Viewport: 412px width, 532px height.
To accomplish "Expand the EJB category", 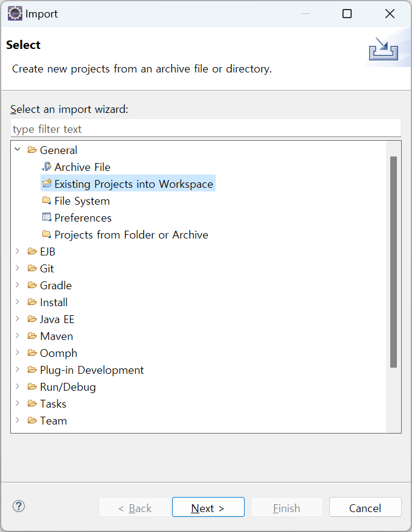I will coord(18,251).
